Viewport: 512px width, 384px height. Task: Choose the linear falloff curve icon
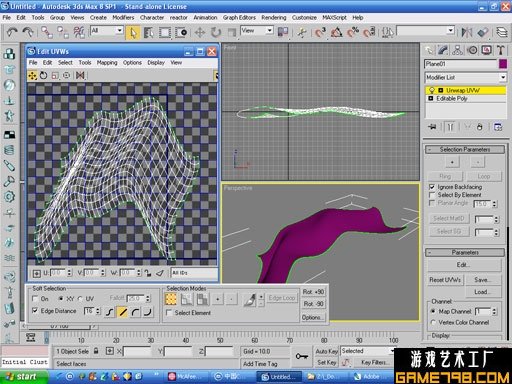click(122, 312)
